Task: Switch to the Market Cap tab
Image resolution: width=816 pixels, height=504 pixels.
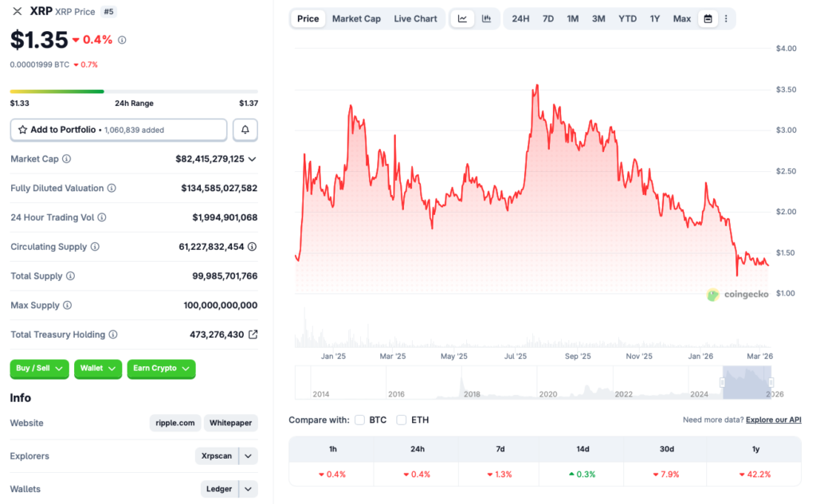Action: (356, 18)
